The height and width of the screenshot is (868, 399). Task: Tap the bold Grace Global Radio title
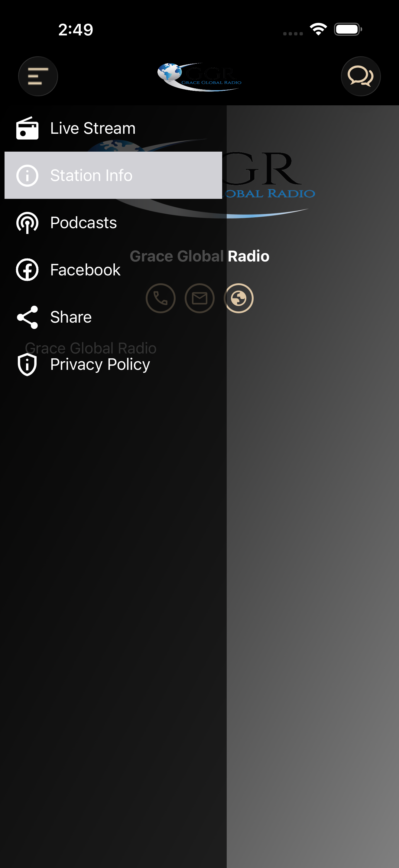coord(199,256)
